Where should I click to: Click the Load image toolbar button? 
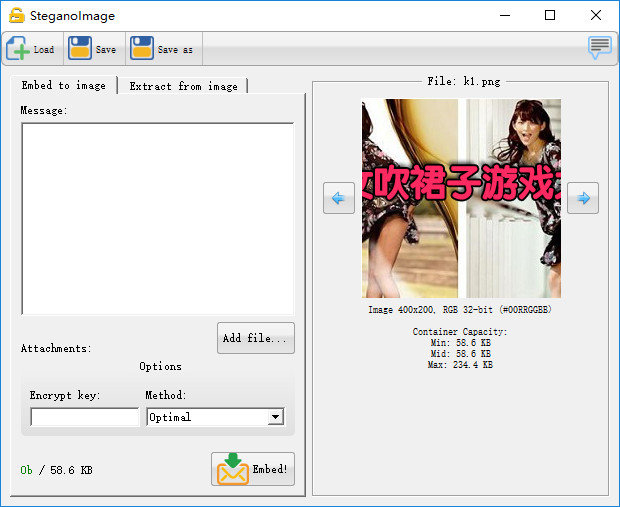[32, 49]
